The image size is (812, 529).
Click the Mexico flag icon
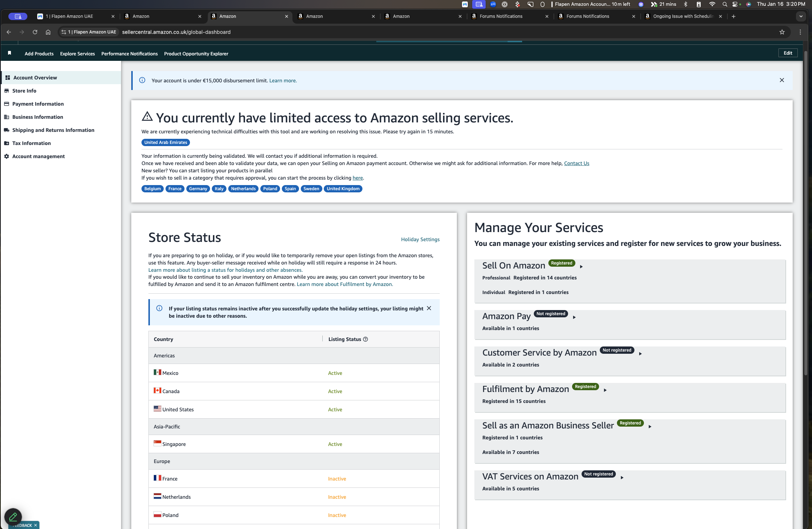[158, 372]
